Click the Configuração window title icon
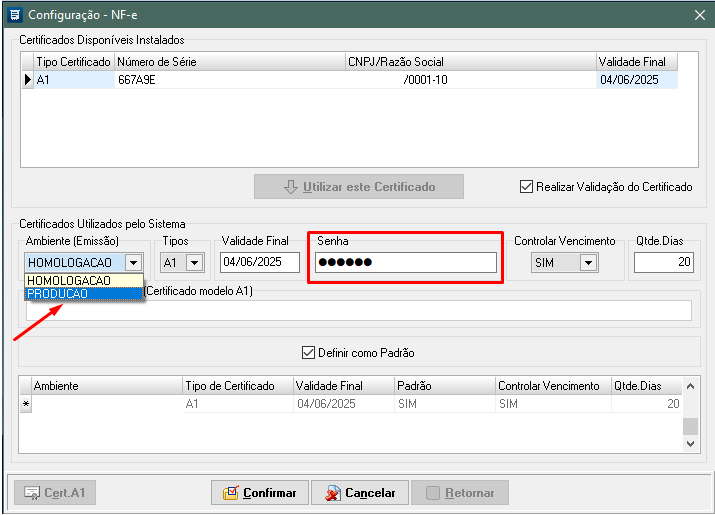Viewport: 715px width, 515px height. coord(14,15)
